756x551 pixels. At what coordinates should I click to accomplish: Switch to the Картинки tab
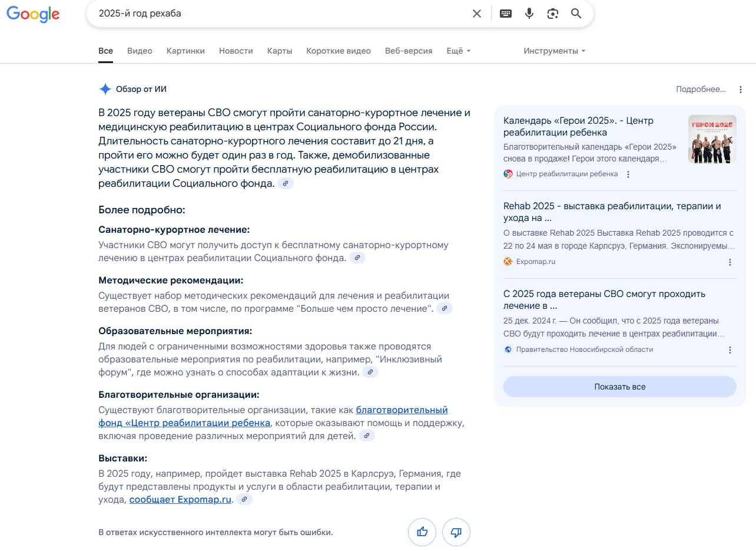[x=185, y=51]
